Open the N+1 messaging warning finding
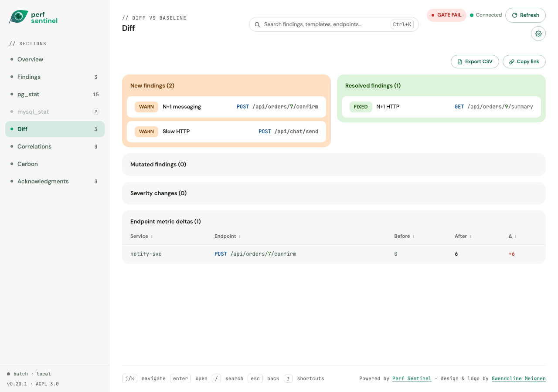 pos(226,107)
